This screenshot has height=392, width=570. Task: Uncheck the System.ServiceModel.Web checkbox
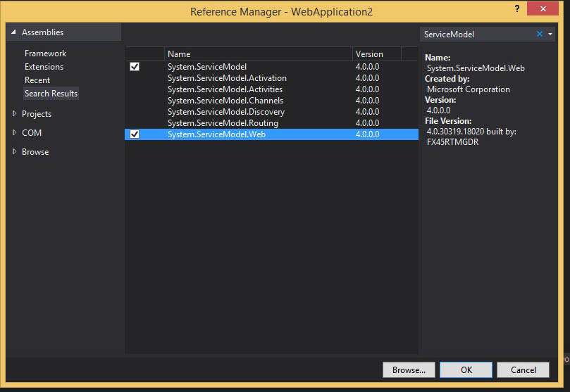click(x=135, y=134)
